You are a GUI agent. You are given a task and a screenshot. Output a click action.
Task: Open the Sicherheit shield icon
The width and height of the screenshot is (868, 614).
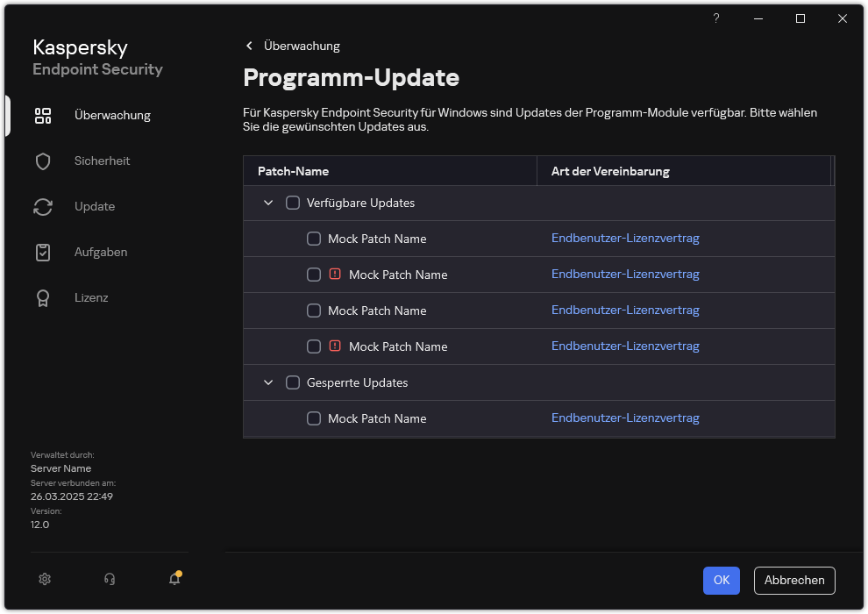43,161
